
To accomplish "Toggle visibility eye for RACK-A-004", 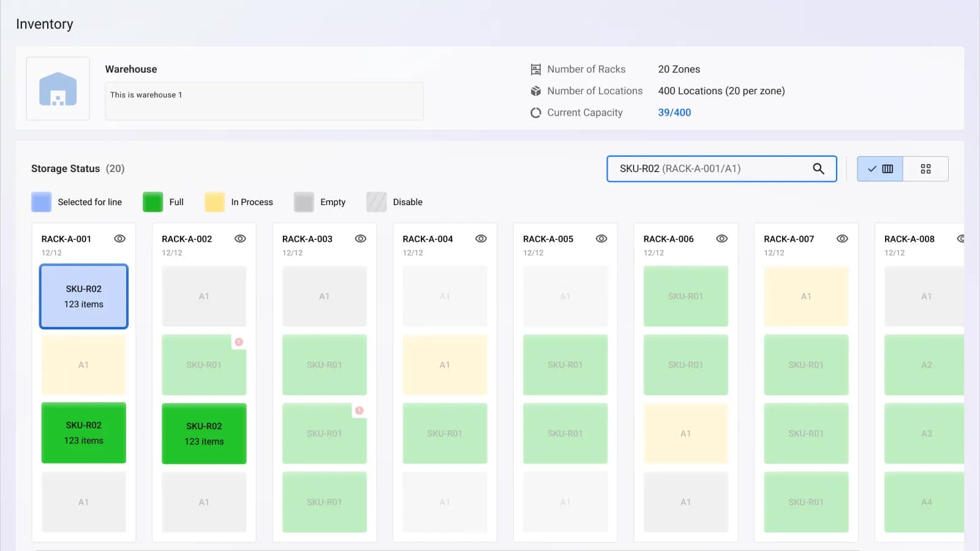I will [481, 239].
